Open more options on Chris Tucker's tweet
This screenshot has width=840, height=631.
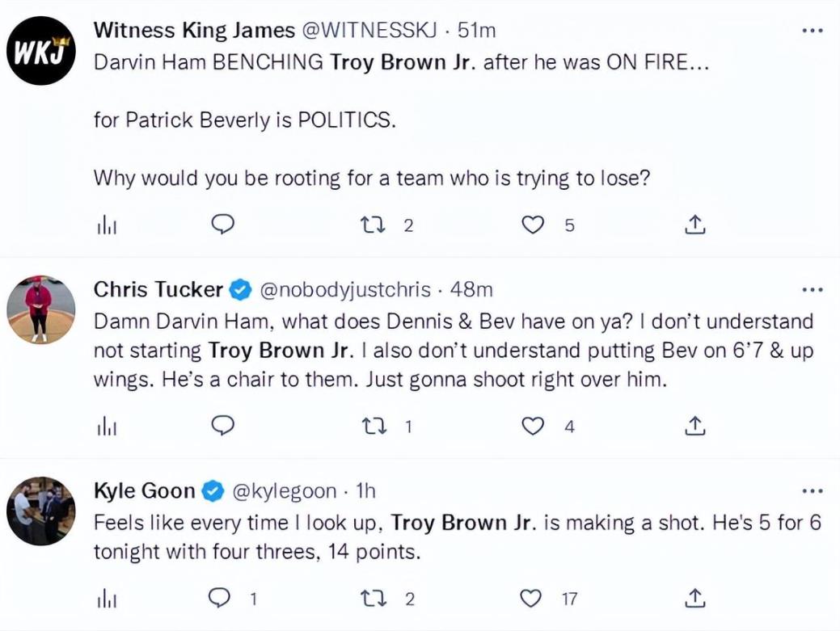point(812,289)
